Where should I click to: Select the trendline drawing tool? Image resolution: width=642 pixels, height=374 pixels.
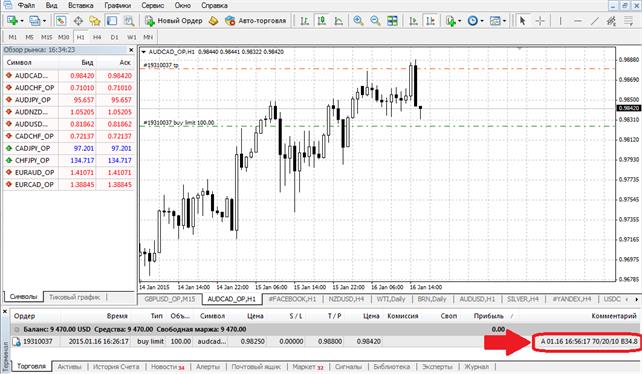click(x=595, y=20)
